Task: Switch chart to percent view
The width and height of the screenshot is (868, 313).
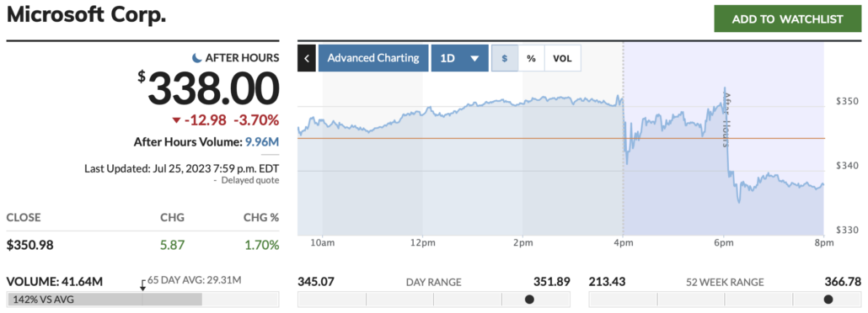Action: coord(532,58)
